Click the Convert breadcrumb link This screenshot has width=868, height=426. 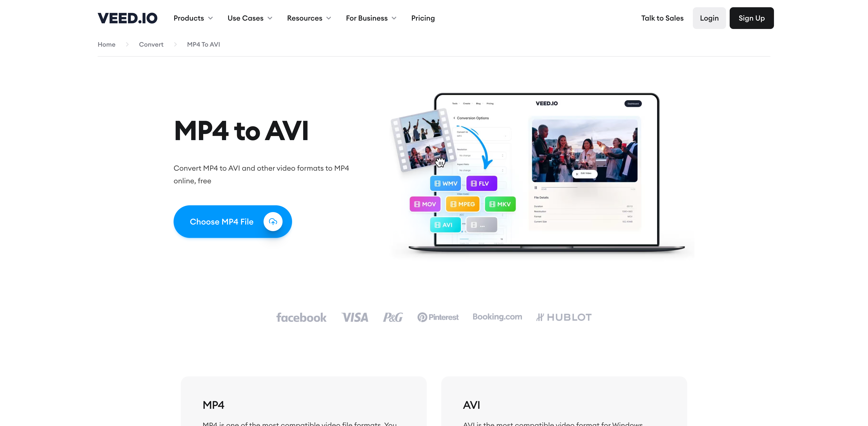pyautogui.click(x=151, y=44)
